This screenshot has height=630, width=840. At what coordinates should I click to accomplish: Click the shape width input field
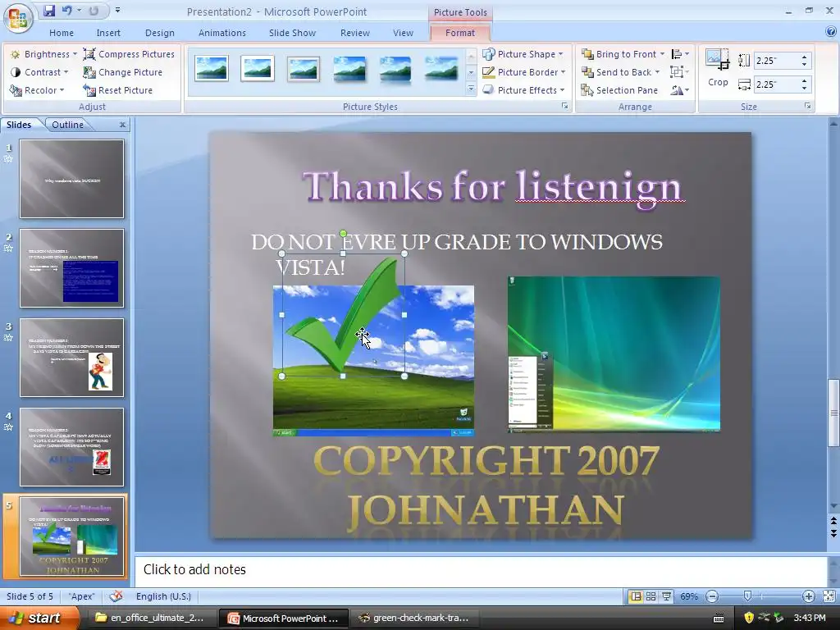[x=777, y=84]
